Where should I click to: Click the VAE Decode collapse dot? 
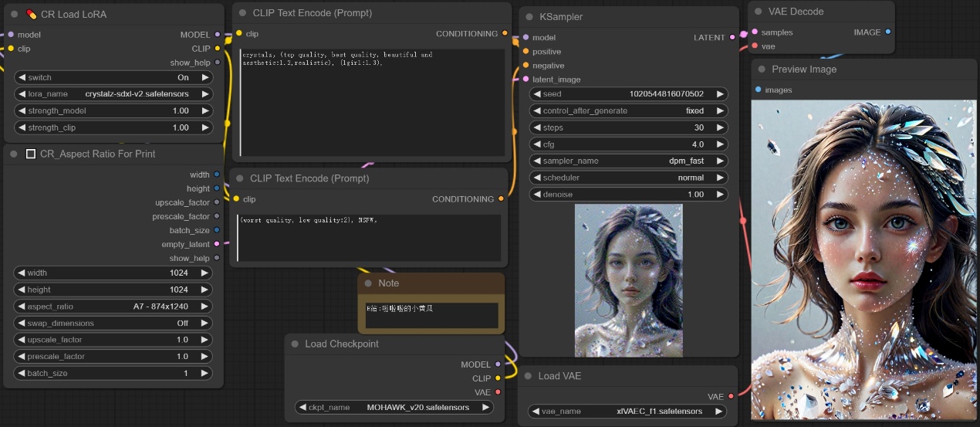click(758, 12)
